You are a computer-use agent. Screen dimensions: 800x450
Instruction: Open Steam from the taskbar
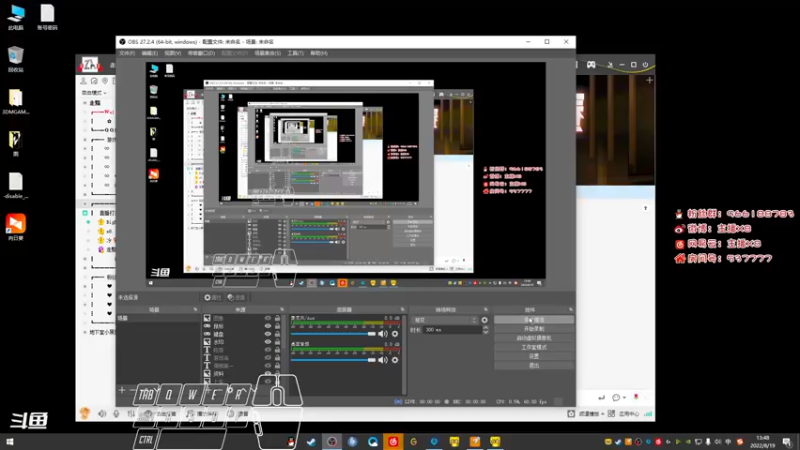click(x=311, y=442)
